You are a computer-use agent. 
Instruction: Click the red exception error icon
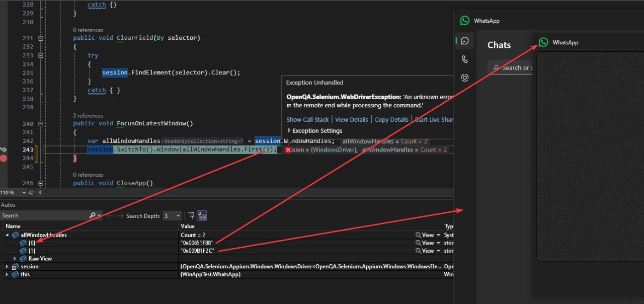click(x=288, y=150)
